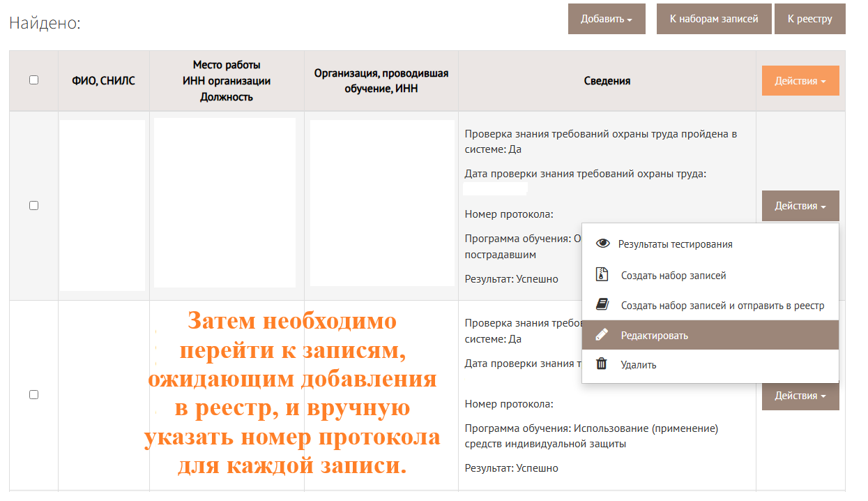
Task: Click the Место работы ИНН организации column header
Action: (x=227, y=81)
